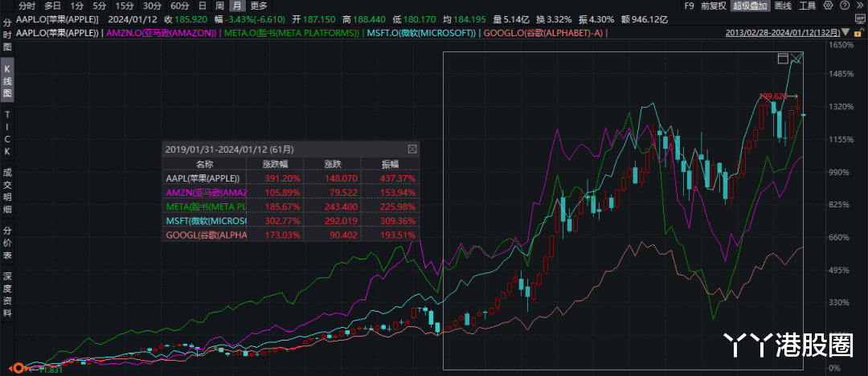Sort by 涨跌 column header
Viewport: 868px width, 376px height.
(x=333, y=163)
